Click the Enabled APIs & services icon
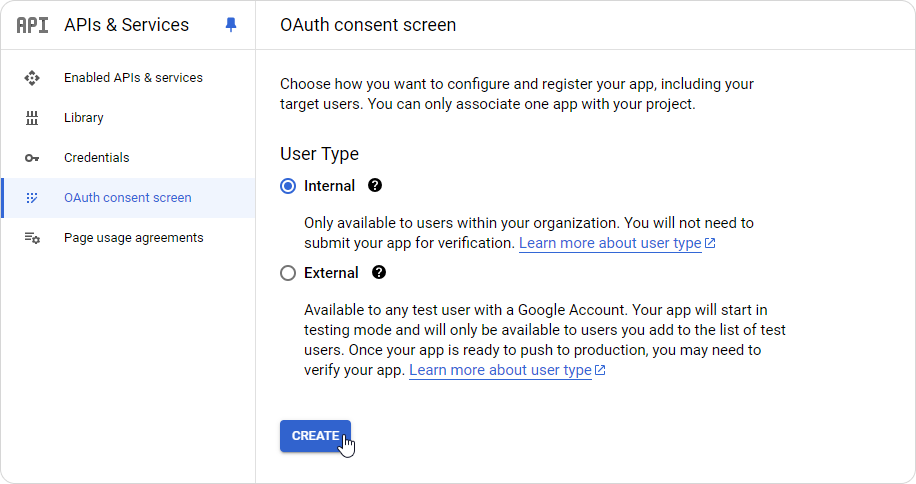The width and height of the screenshot is (916, 484). click(x=32, y=78)
